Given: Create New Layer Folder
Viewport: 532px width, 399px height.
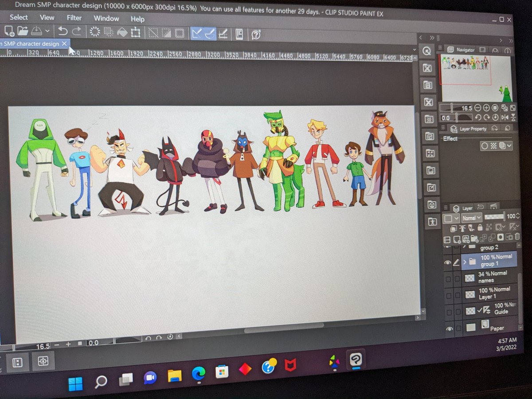Looking at the screenshot, I should click(x=474, y=239).
